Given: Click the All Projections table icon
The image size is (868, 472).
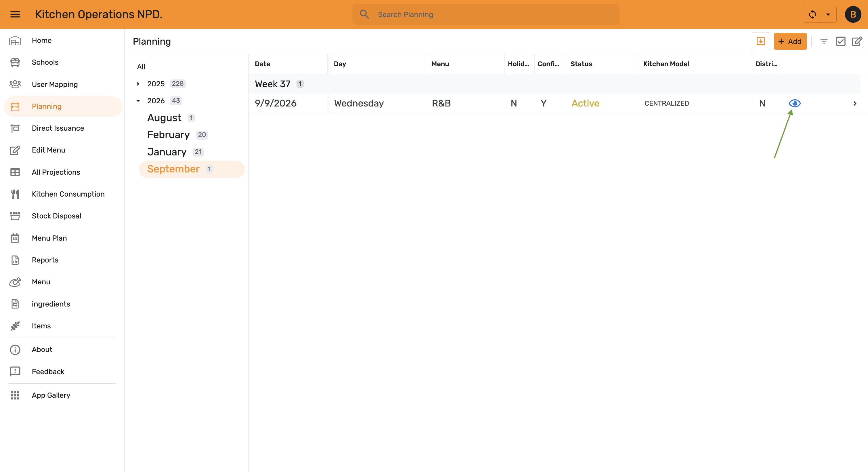Looking at the screenshot, I should tap(15, 172).
